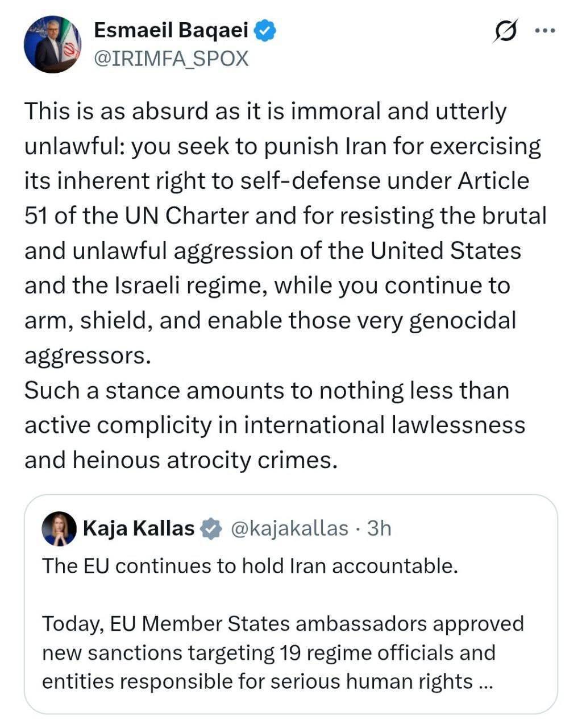Image resolution: width=582 pixels, height=728 pixels.
Task: Open the Grok slashed-circle icon
Action: (x=505, y=31)
